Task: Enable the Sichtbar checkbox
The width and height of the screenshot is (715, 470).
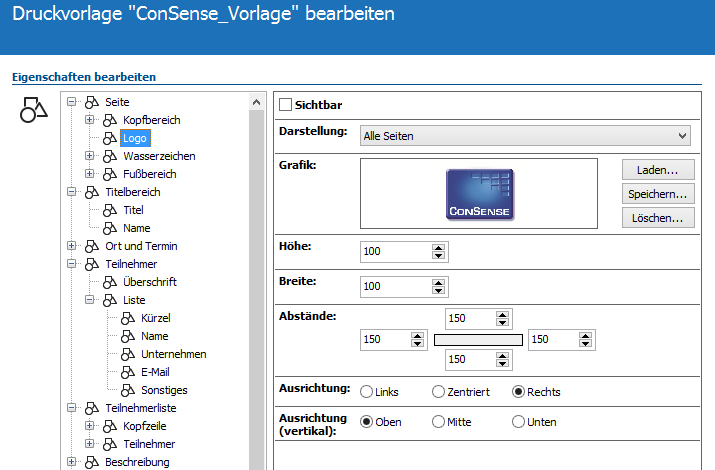Action: click(286, 104)
